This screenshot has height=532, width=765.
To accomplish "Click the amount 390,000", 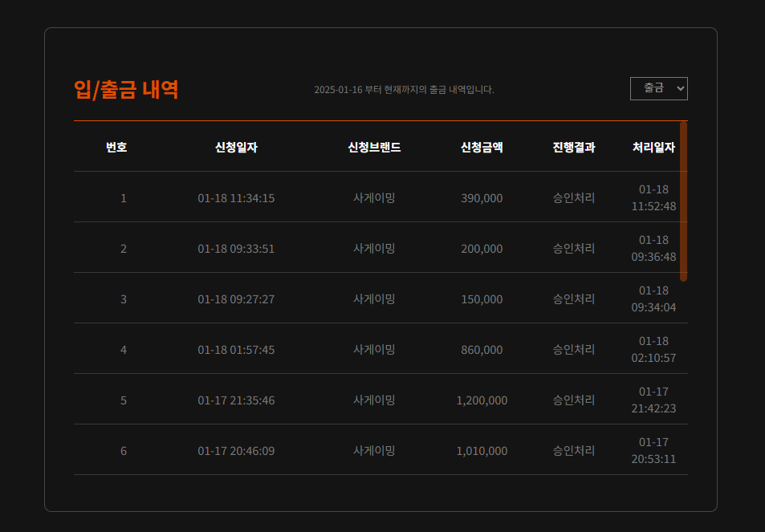I will [482, 198].
